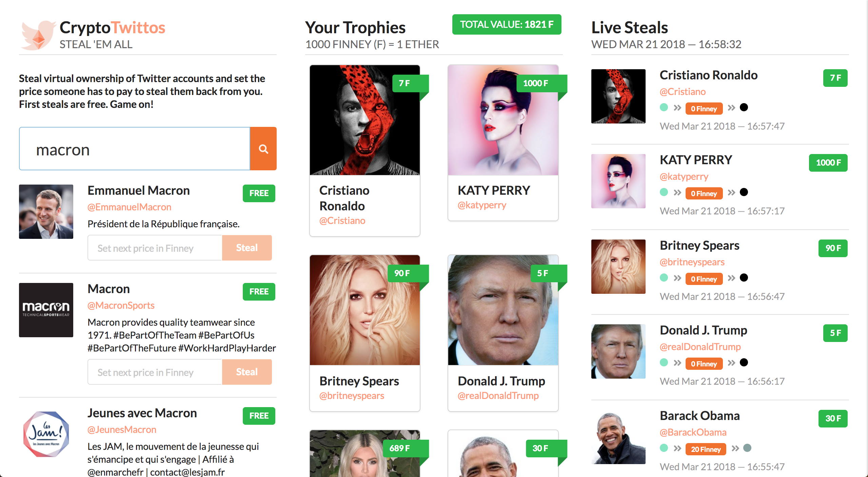The width and height of the screenshot is (868, 477).
Task: Open the @EmmanuelMacron handle link
Action: 129,207
